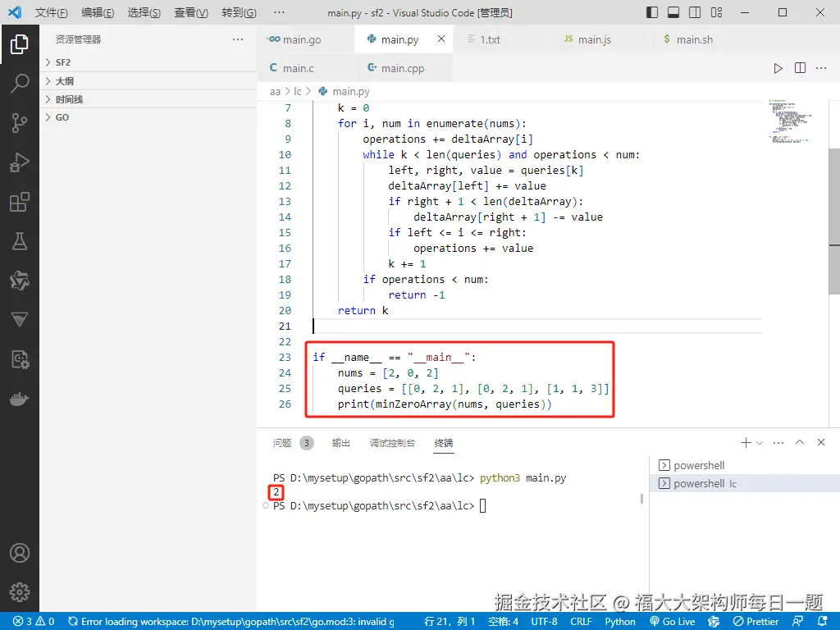Viewport: 840px width, 630px height.
Task: Change file encoding UTF-8
Action: tap(545, 622)
